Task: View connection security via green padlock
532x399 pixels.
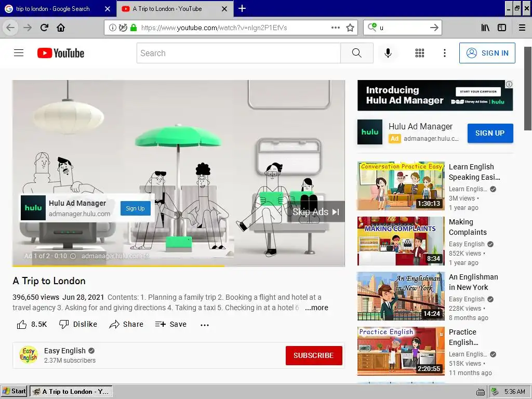Action: [134, 28]
